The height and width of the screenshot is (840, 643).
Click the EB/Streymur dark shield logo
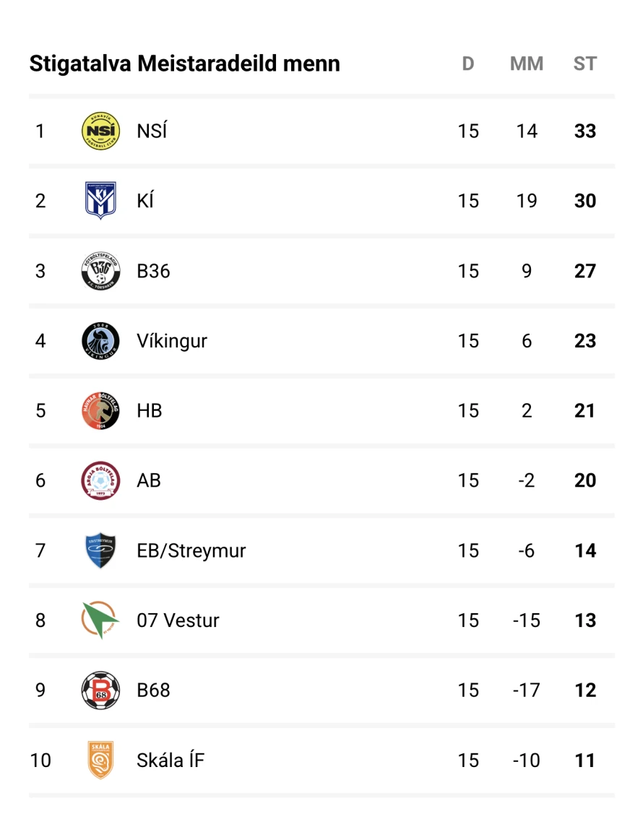click(100, 550)
